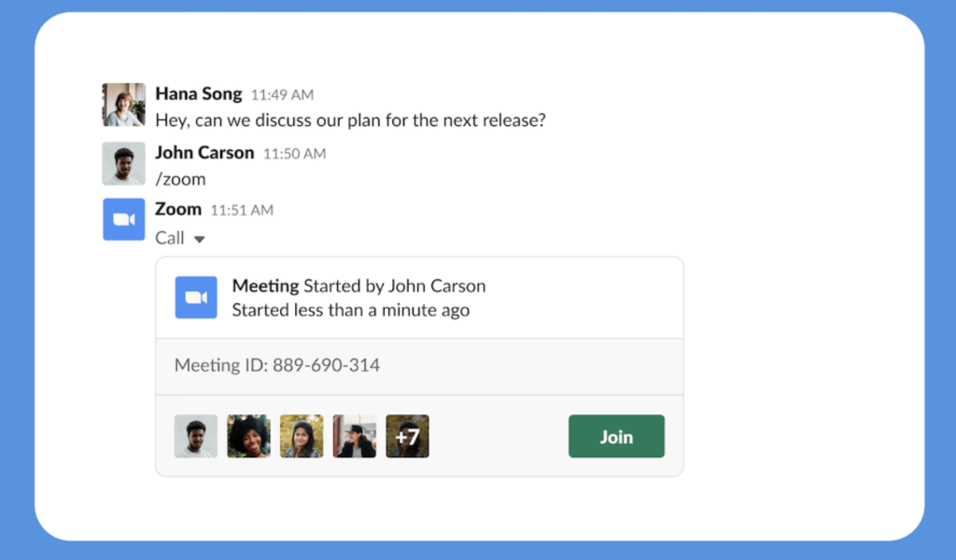Show the +7 additional participants
Screen dimensions: 956x560
tap(407, 437)
